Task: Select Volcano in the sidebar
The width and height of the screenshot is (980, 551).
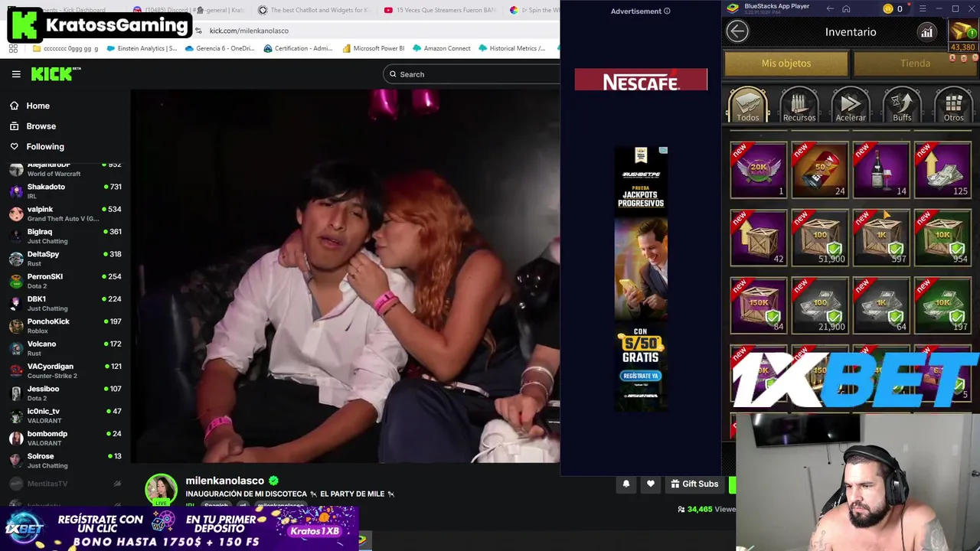Action: click(x=65, y=348)
